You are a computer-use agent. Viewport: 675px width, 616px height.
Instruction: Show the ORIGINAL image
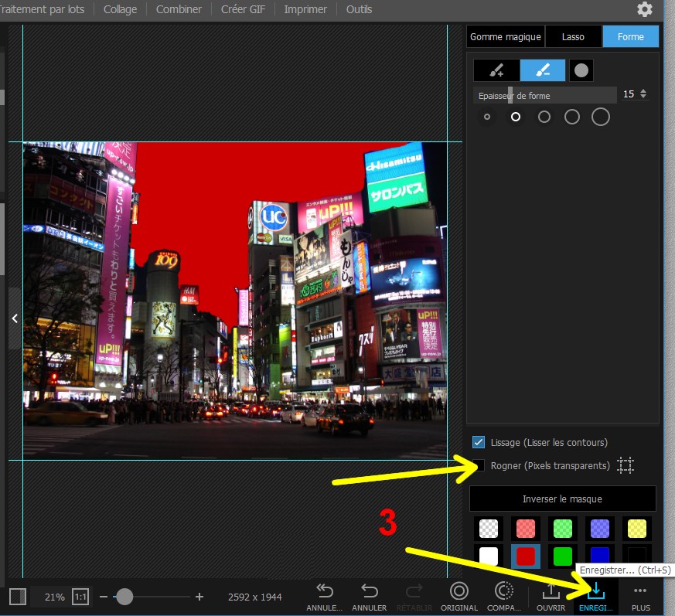pyautogui.click(x=459, y=597)
